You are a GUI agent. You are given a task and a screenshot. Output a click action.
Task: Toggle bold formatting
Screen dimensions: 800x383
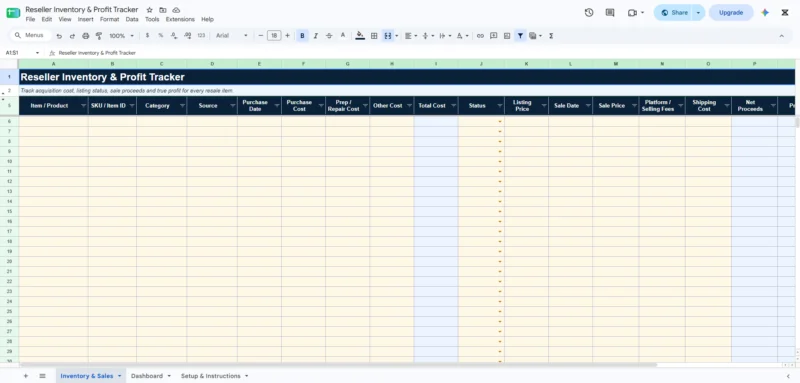pos(303,36)
